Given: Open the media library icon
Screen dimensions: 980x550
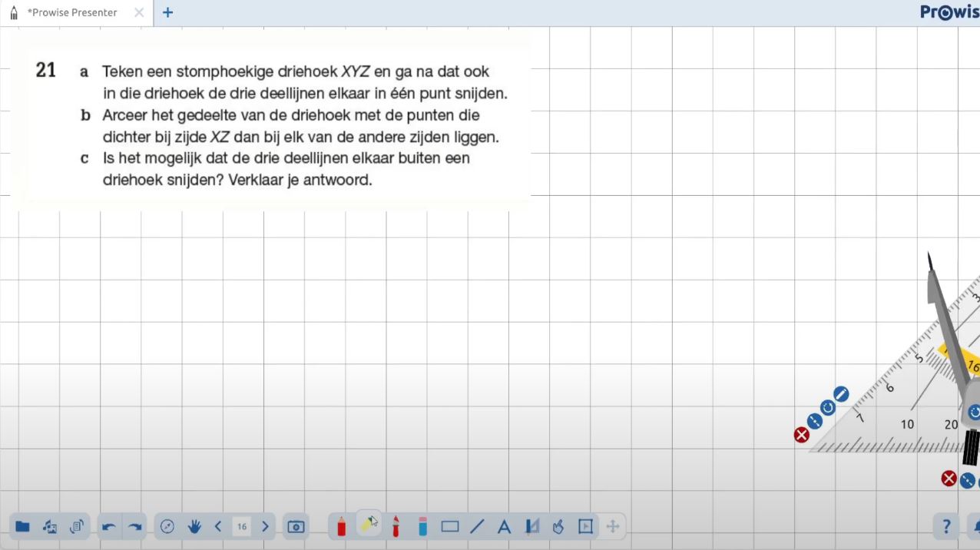Looking at the screenshot, I should (x=50, y=526).
